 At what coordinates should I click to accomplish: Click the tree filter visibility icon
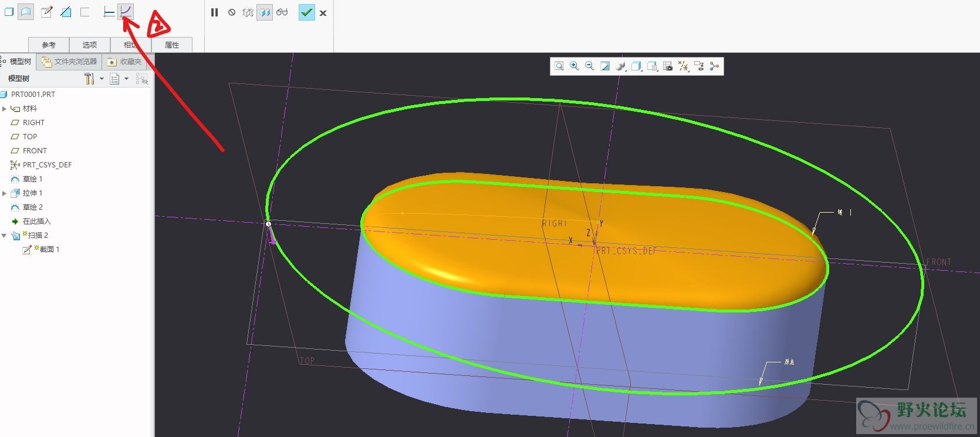(141, 79)
